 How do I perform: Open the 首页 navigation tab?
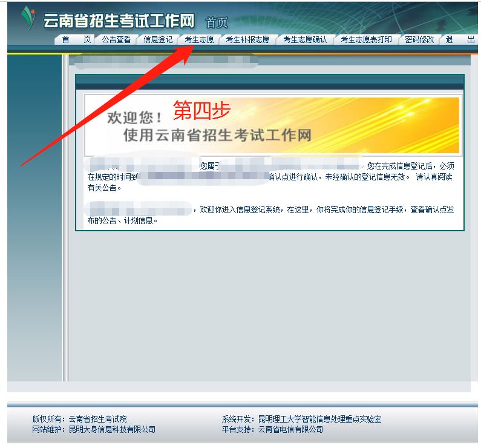click(x=76, y=40)
